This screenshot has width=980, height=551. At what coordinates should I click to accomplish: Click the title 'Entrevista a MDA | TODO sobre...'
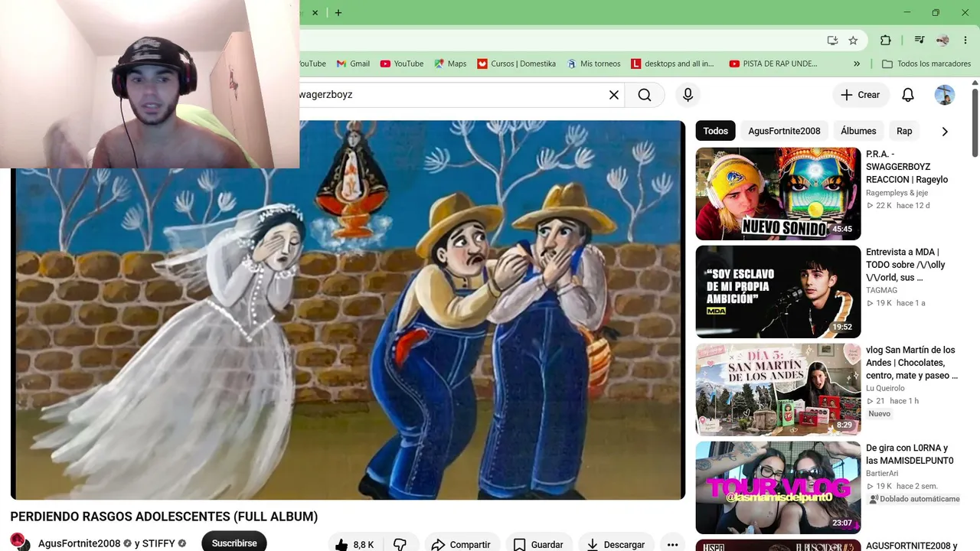click(906, 265)
